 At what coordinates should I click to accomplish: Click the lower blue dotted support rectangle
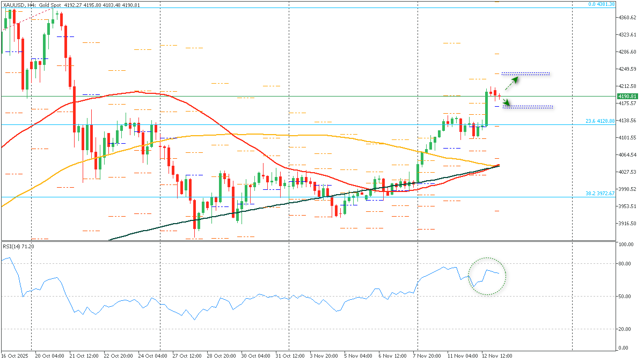click(x=528, y=107)
